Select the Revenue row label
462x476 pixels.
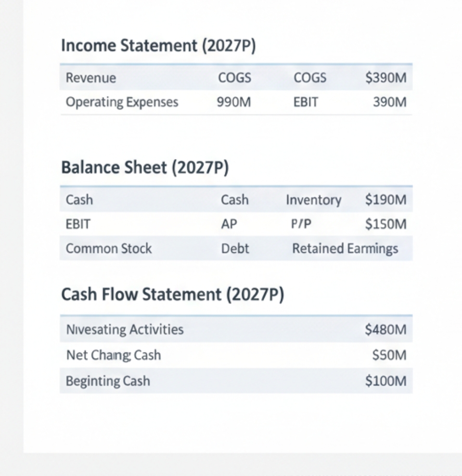pos(91,78)
